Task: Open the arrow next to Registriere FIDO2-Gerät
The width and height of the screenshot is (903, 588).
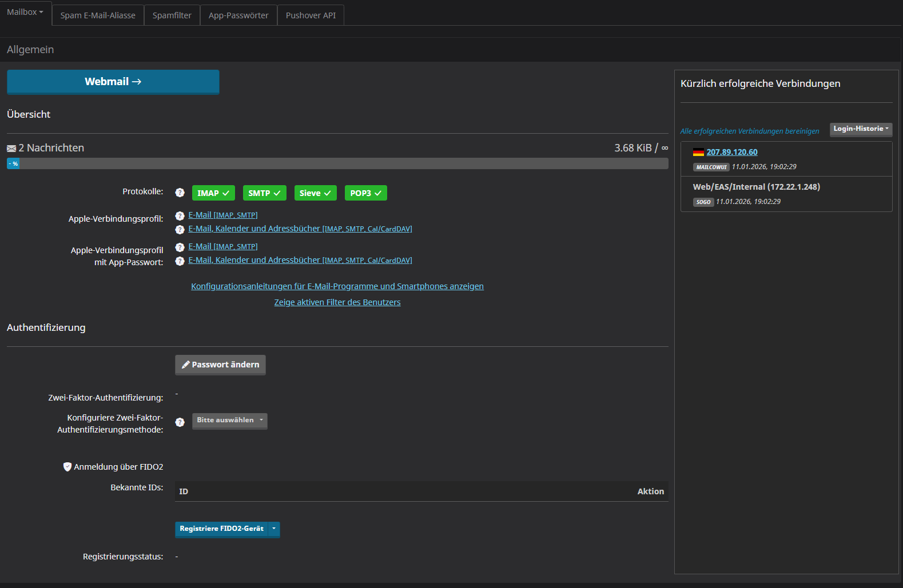Action: tap(274, 529)
